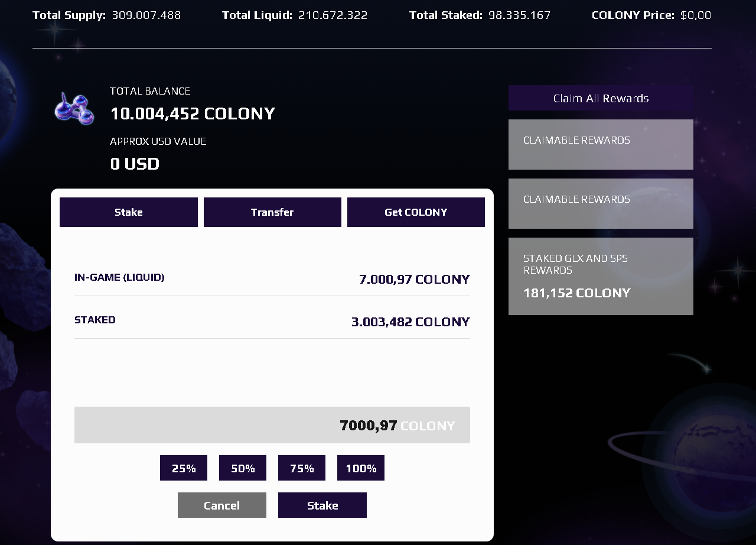Viewport: 756px width, 545px height.
Task: Click the 3.003,482 COLONY staked value
Action: pos(410,322)
